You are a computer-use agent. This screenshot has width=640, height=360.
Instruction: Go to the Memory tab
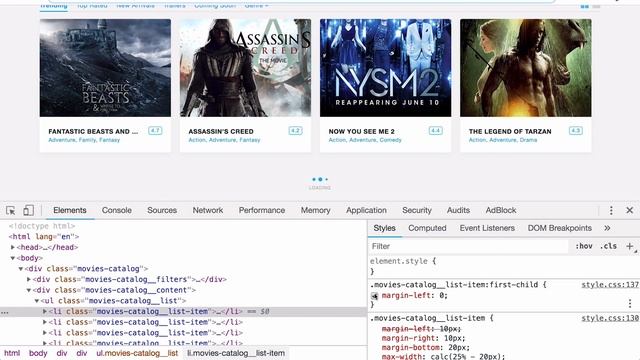click(x=316, y=210)
